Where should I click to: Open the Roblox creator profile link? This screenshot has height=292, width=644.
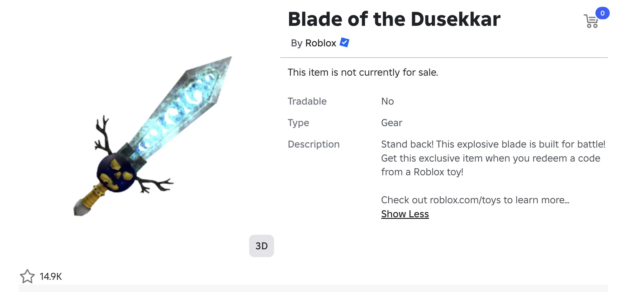tap(321, 43)
